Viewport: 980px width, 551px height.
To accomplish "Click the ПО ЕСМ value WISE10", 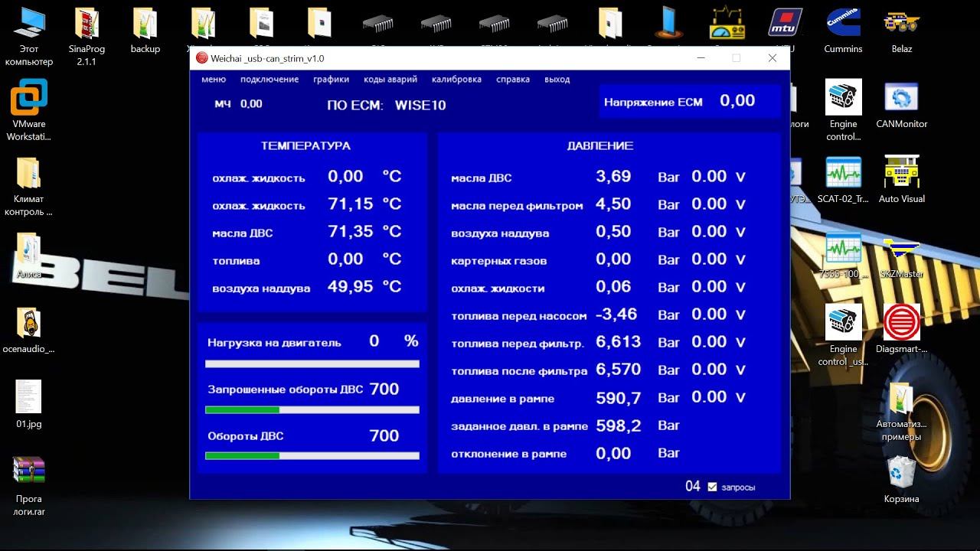I will pyautogui.click(x=420, y=106).
